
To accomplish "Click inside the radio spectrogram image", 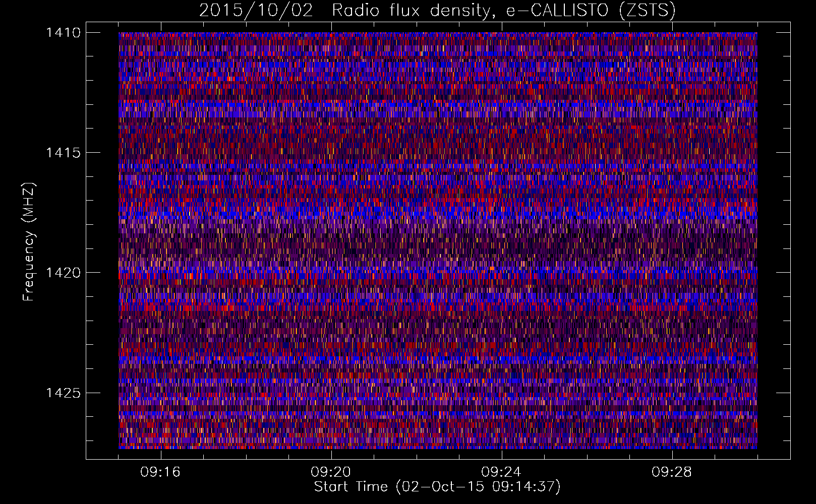I will 438,240.
